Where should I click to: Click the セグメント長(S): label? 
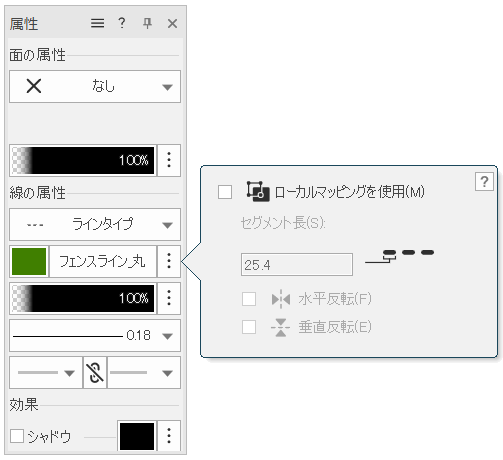click(x=283, y=223)
